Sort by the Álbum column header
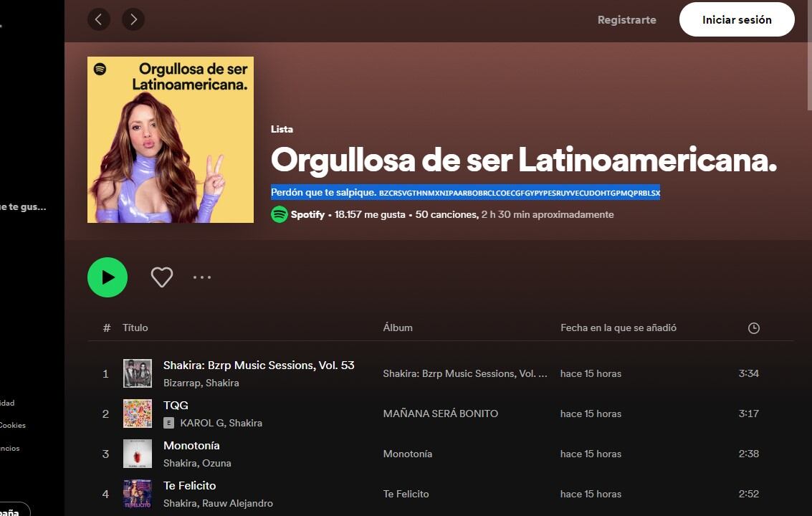Viewport: 812px width, 516px height. pos(398,328)
